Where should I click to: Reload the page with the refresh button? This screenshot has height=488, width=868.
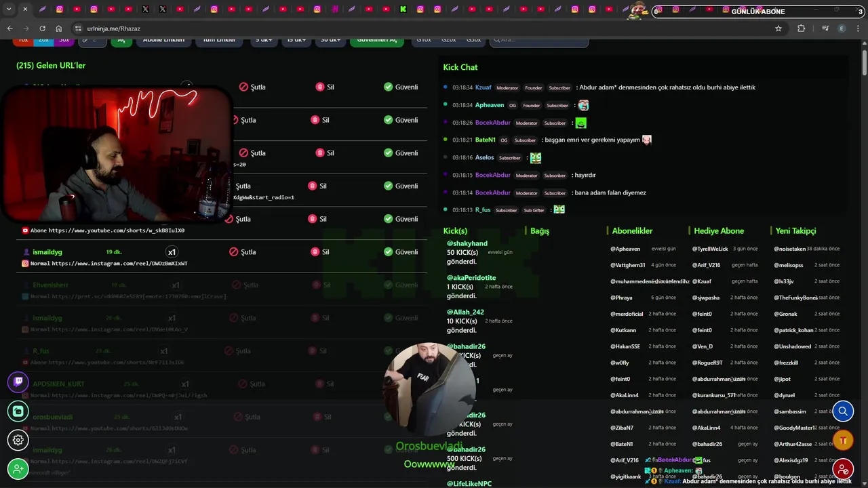(x=42, y=28)
